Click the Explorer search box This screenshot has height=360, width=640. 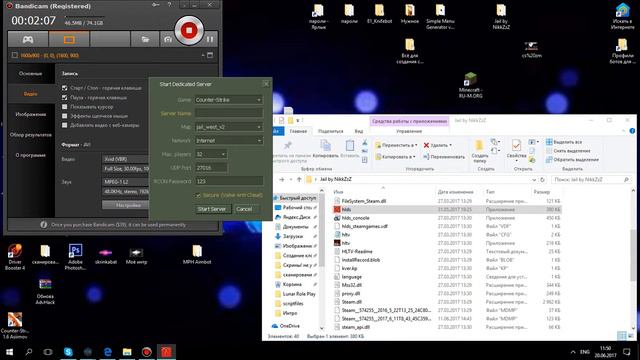(590, 180)
